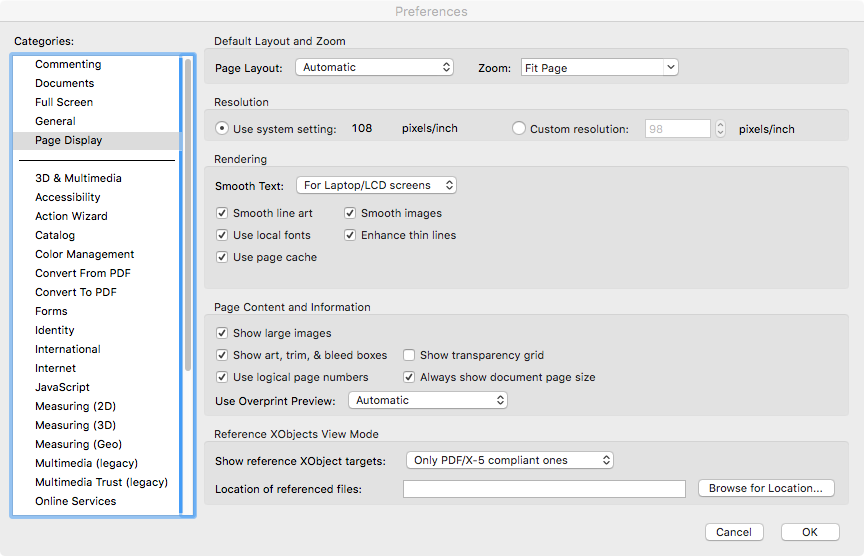Open the Smooth Text dropdown
Image resolution: width=864 pixels, height=556 pixels.
point(376,185)
